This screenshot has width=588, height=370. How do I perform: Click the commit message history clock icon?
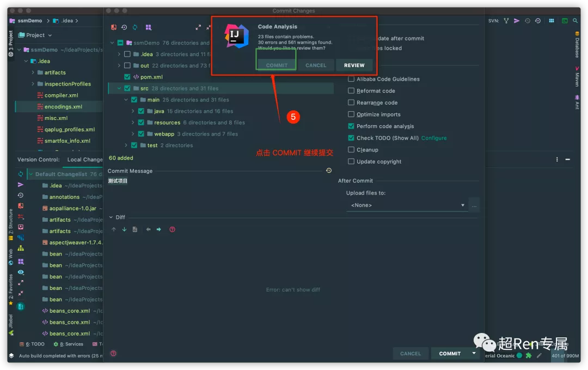329,171
